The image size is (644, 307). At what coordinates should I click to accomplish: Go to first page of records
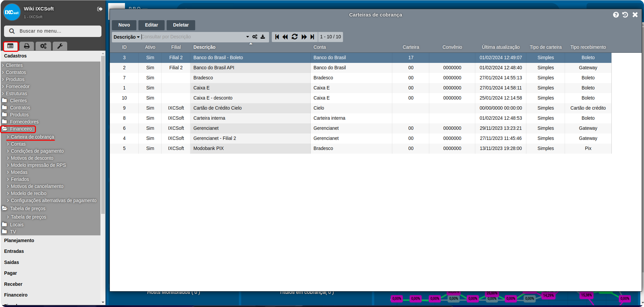277,37
